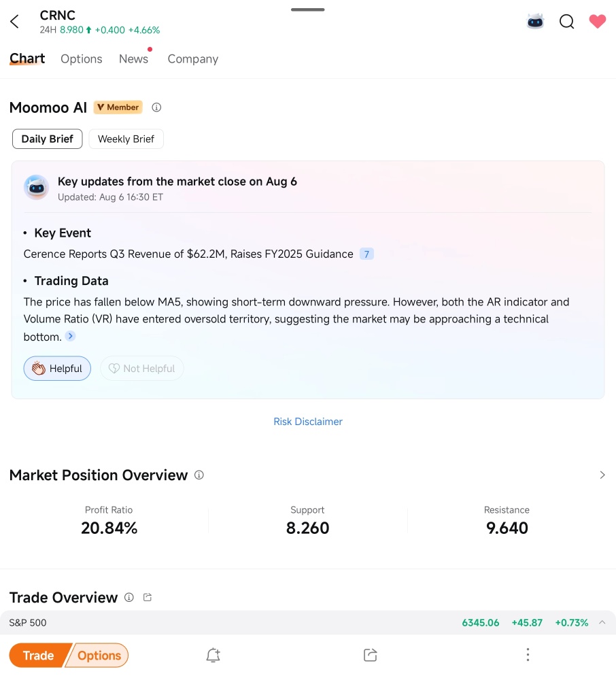Click the Market Position Overview info icon
The width and height of the screenshot is (616, 676).
[199, 475]
